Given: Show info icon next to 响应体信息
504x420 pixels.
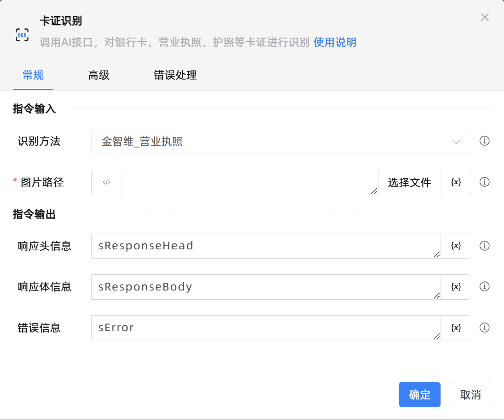Looking at the screenshot, I should click(x=484, y=287).
